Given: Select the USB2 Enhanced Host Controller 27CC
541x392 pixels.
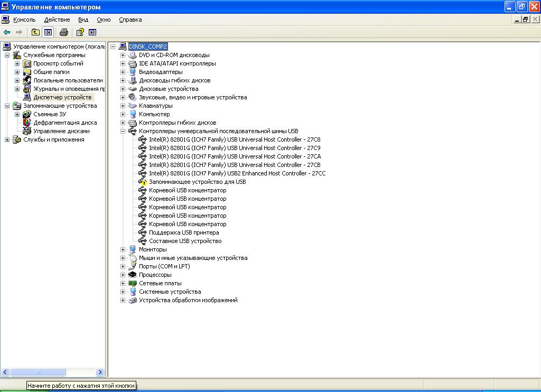Looking at the screenshot, I should point(237,173).
